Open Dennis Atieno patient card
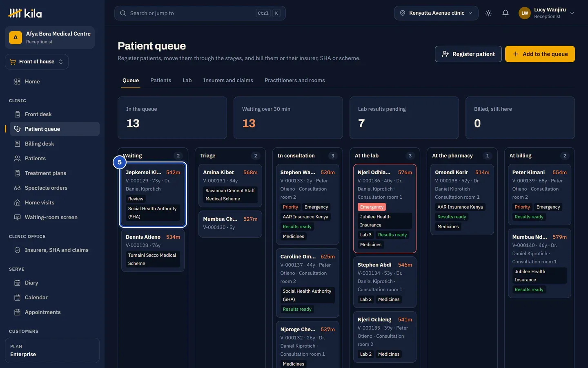The height and width of the screenshot is (368, 588). [153, 250]
